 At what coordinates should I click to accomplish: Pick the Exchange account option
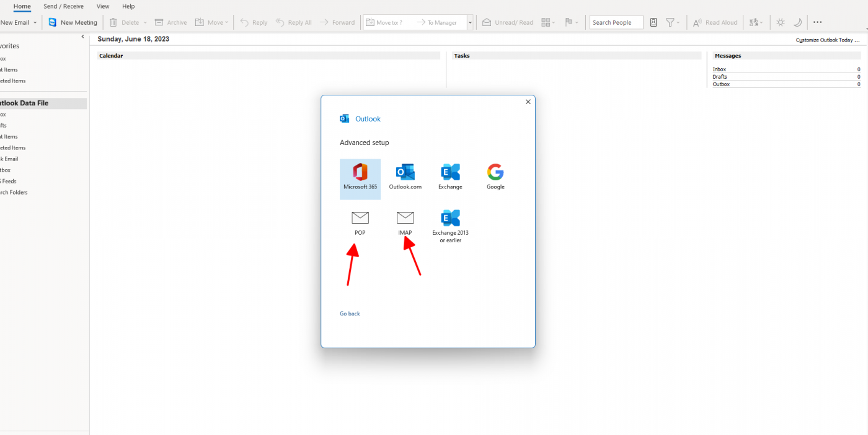click(x=450, y=178)
